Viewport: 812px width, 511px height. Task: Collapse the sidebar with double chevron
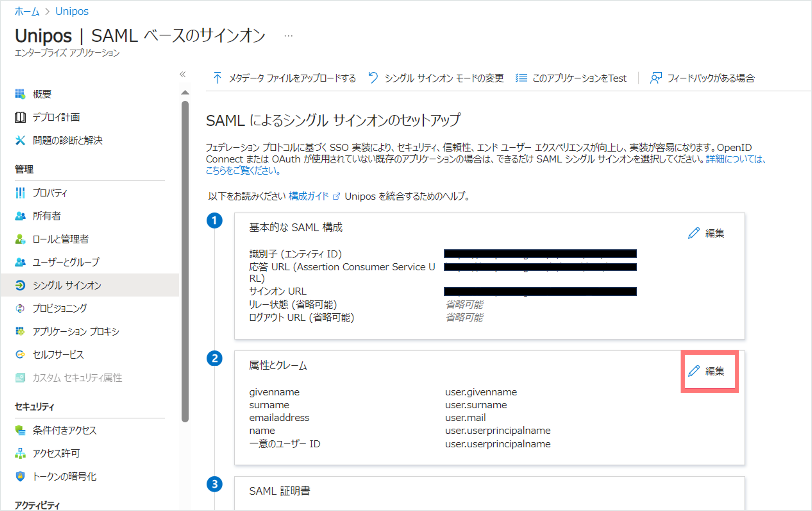pyautogui.click(x=183, y=74)
